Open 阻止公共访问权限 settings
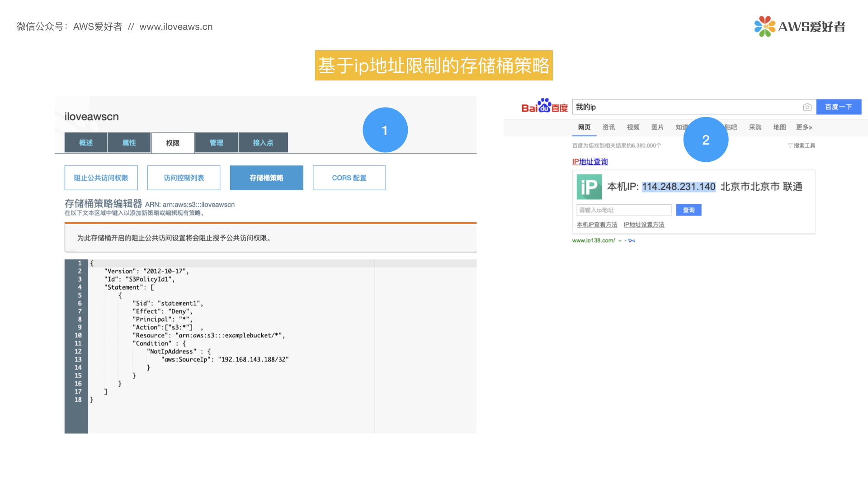 pos(101,178)
